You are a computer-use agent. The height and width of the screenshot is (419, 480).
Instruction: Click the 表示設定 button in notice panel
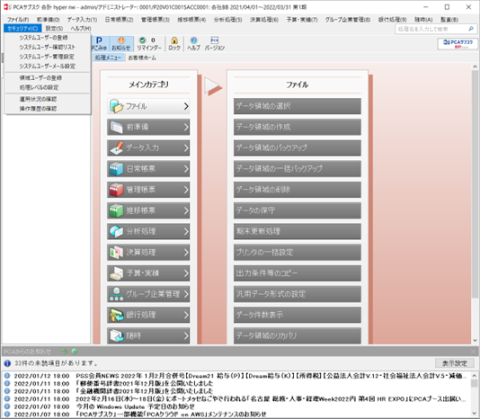455,363
